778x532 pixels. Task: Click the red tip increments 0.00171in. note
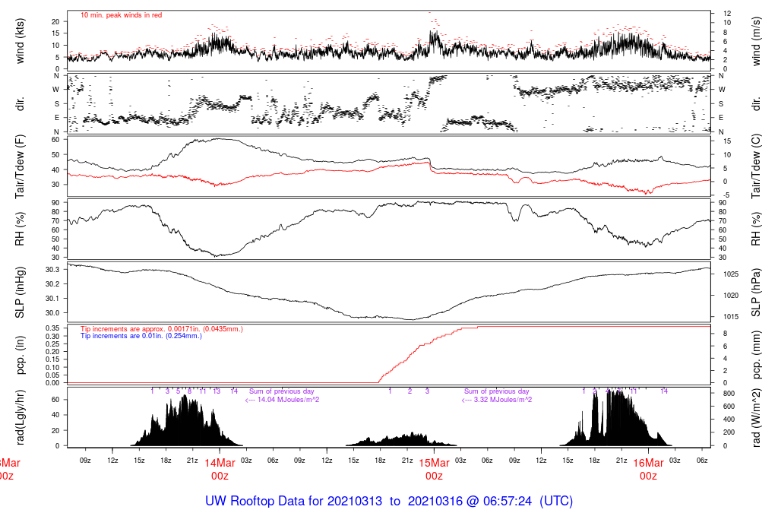(162, 329)
